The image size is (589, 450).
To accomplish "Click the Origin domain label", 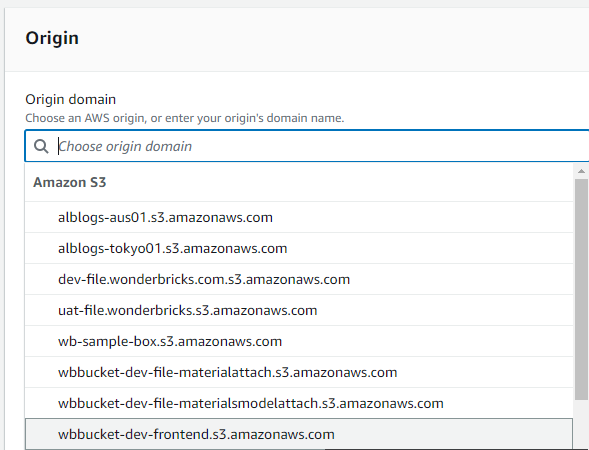I will (71, 100).
